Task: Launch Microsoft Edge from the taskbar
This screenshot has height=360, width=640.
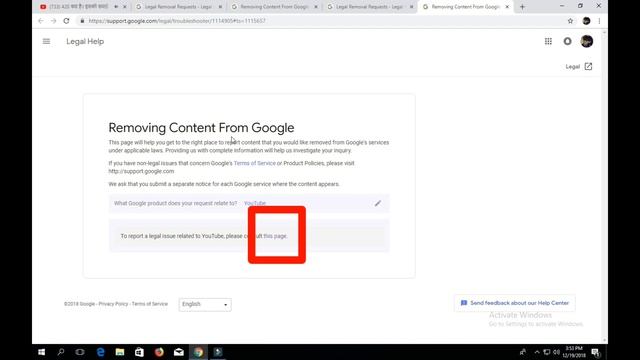Action: coord(100,352)
